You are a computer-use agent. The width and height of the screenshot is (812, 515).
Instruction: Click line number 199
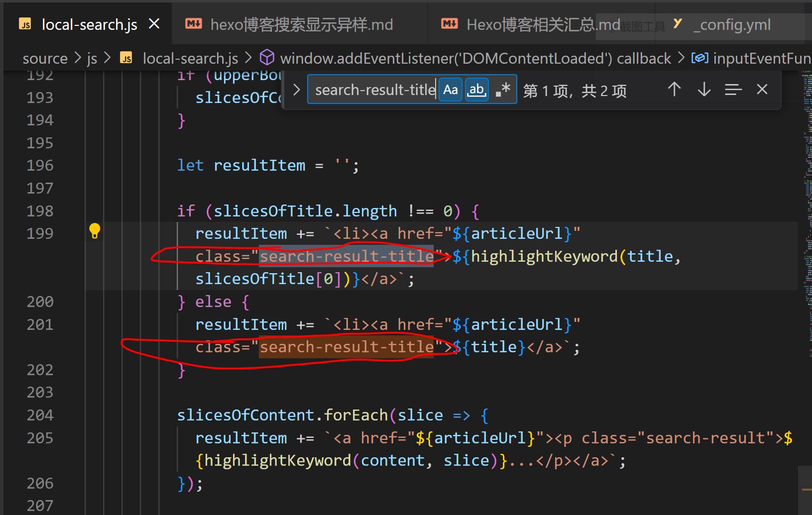[40, 233]
